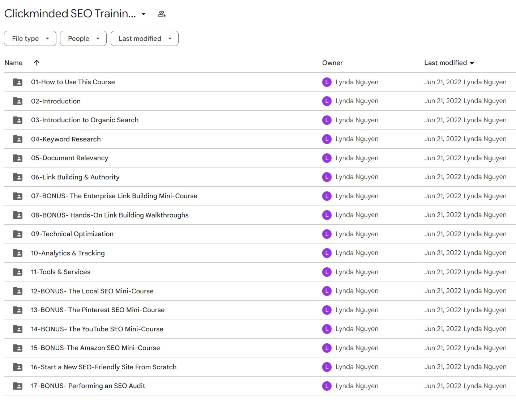Click folder icon for 16-Start a New SEO-Friendly Site

pos(18,367)
